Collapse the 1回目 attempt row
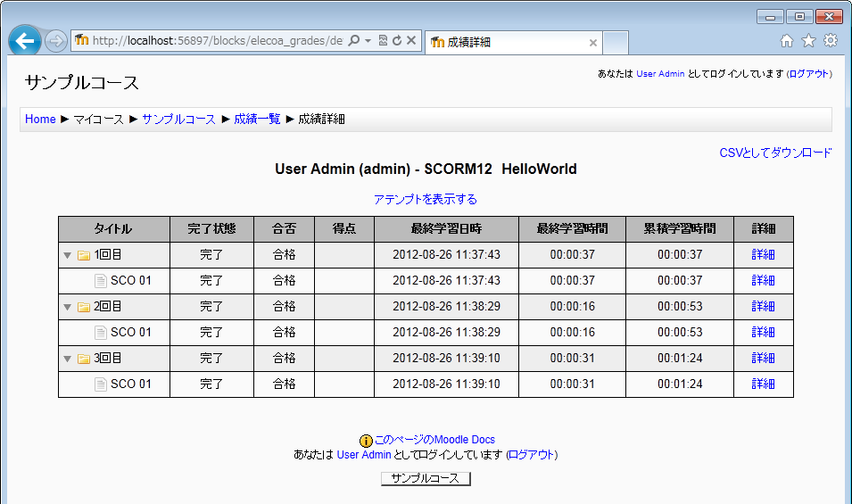 pos(67,255)
